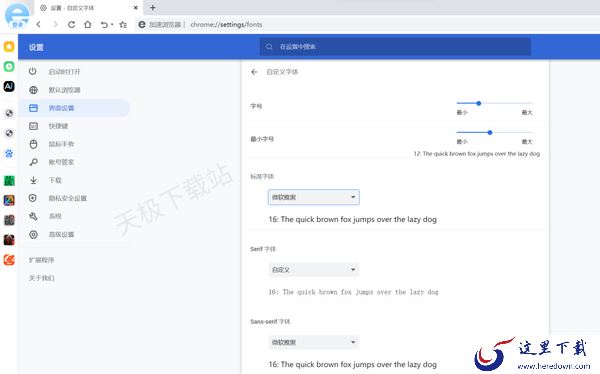Click the globe icon just above Baidu paw

click(x=9, y=133)
